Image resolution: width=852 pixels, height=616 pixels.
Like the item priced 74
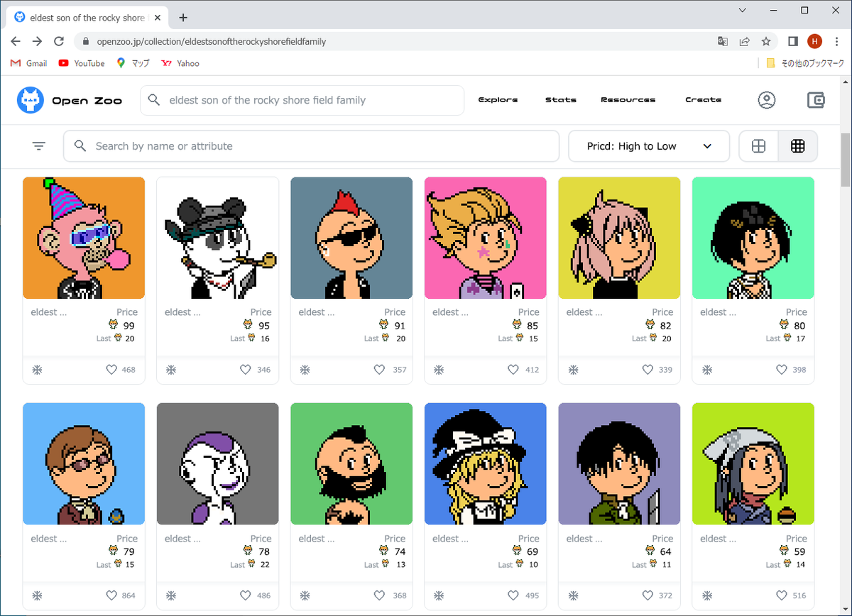click(379, 596)
